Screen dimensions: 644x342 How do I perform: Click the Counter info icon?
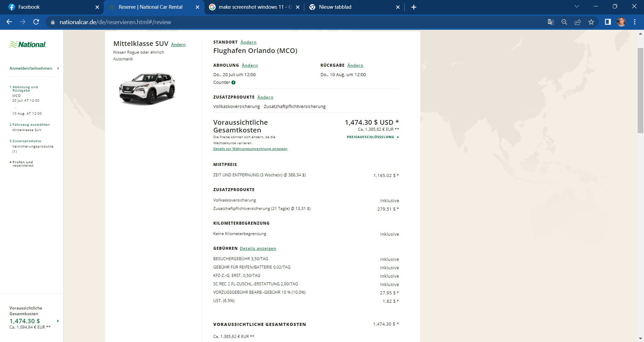233,82
